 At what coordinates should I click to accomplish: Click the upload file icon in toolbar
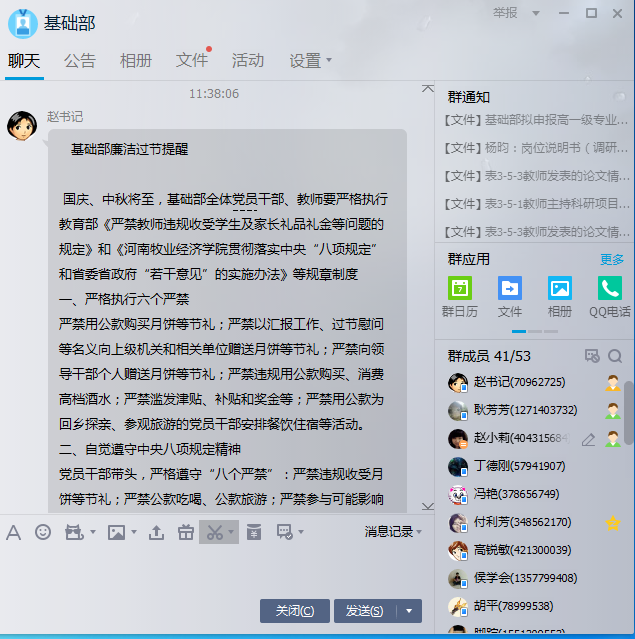pos(156,532)
